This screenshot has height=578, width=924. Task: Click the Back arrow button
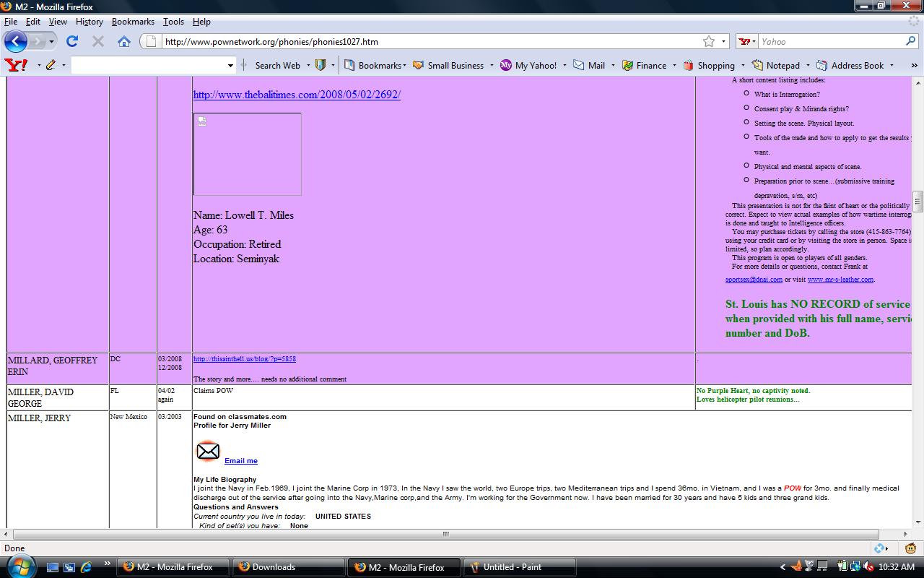16,41
